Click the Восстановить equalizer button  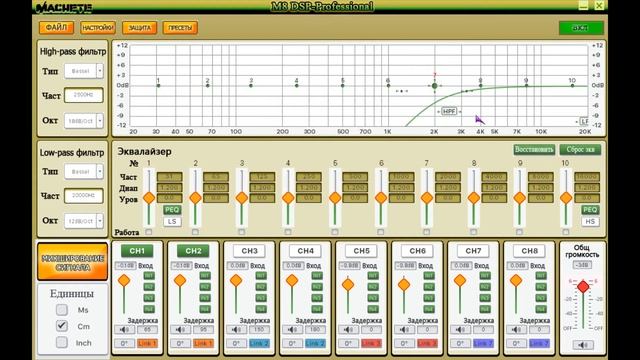[x=534, y=149]
